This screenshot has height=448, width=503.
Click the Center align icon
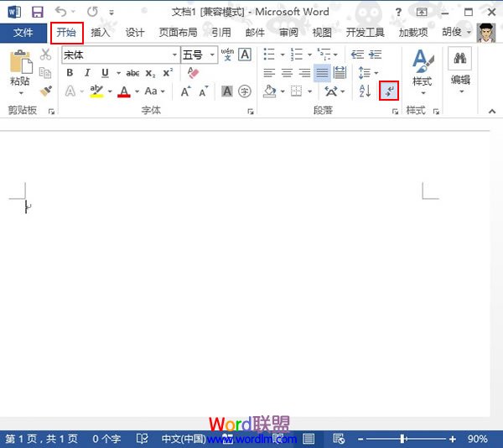287,73
